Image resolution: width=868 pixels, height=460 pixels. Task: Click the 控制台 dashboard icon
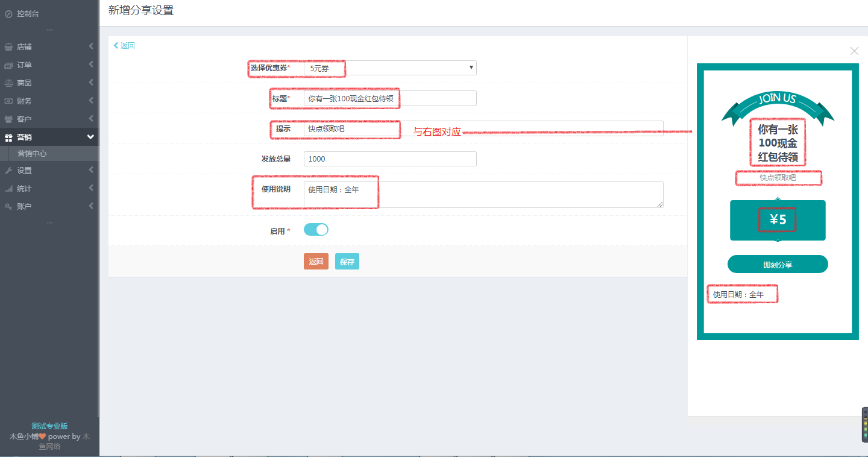8,14
